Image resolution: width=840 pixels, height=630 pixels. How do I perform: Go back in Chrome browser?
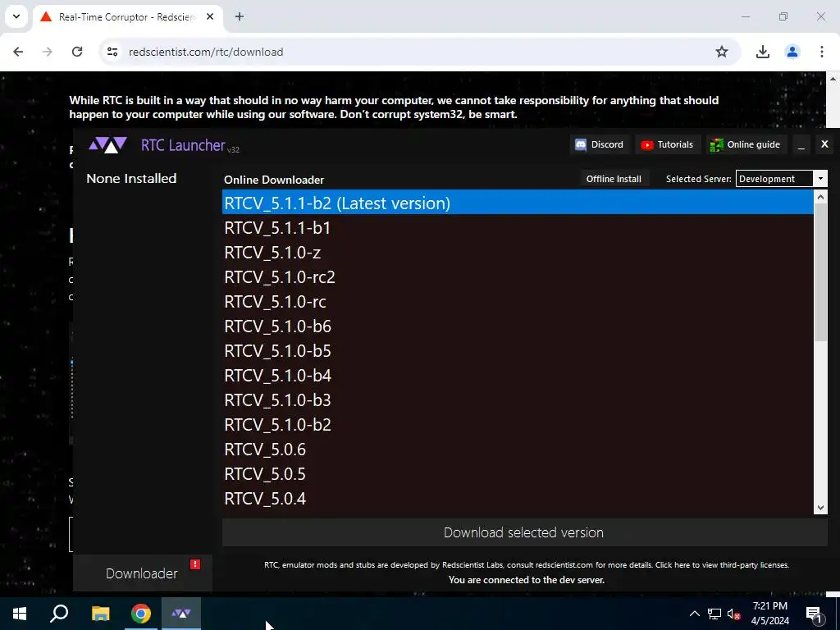click(x=18, y=52)
